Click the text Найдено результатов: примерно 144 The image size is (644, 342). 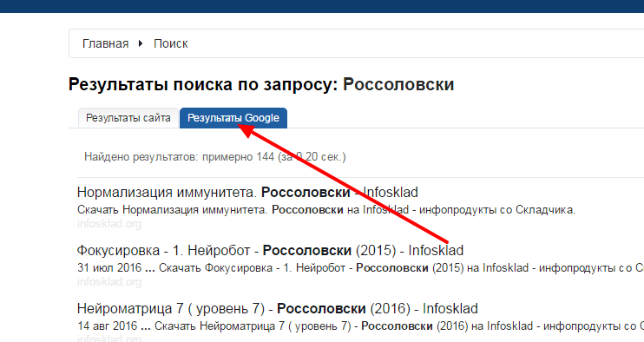click(215, 157)
